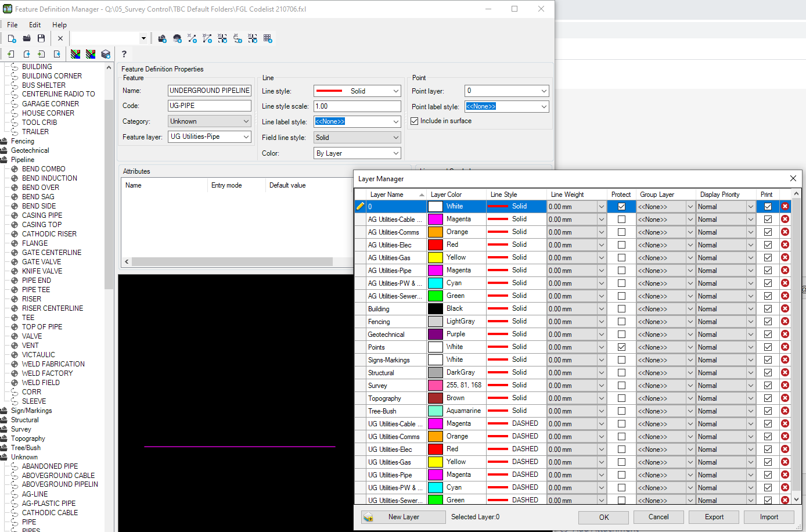Image resolution: width=806 pixels, height=532 pixels.
Task: Select the pencil edit icon beside layer 0
Action: pyautogui.click(x=360, y=206)
